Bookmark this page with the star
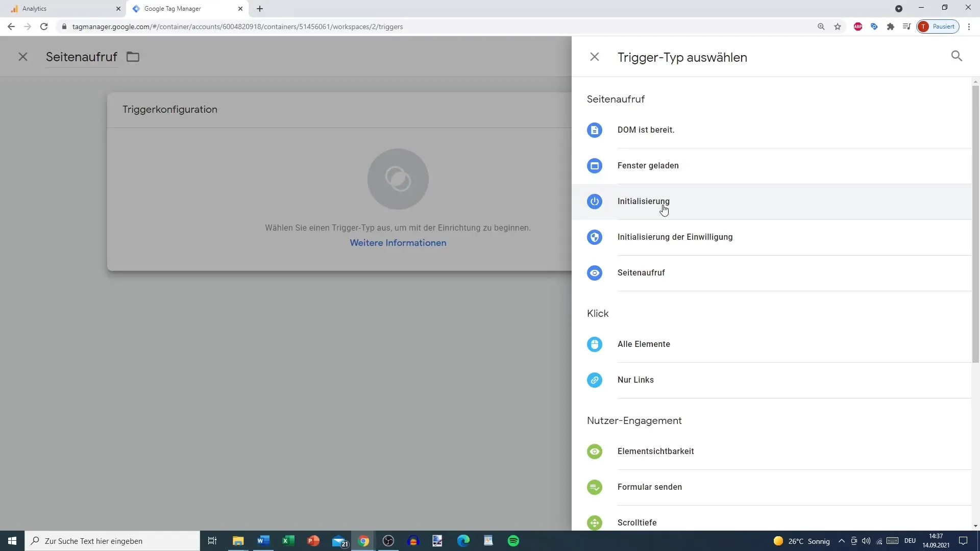This screenshot has width=980, height=551. coord(838,27)
